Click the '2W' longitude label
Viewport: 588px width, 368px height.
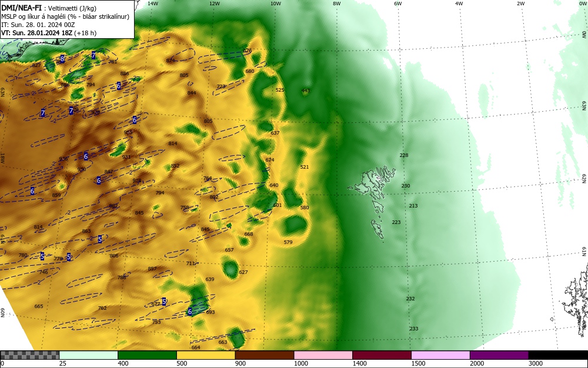[x=520, y=4]
